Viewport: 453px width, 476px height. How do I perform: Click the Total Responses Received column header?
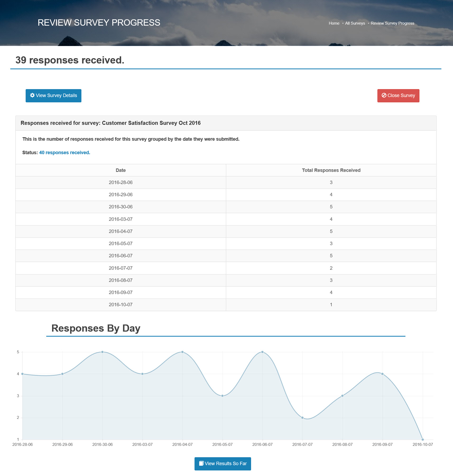331,170
